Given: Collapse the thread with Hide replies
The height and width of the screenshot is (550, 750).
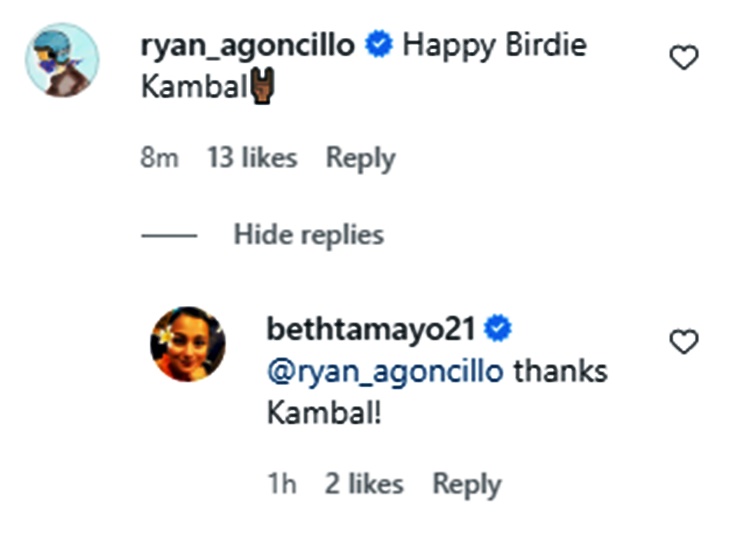Looking at the screenshot, I should click(x=308, y=235).
